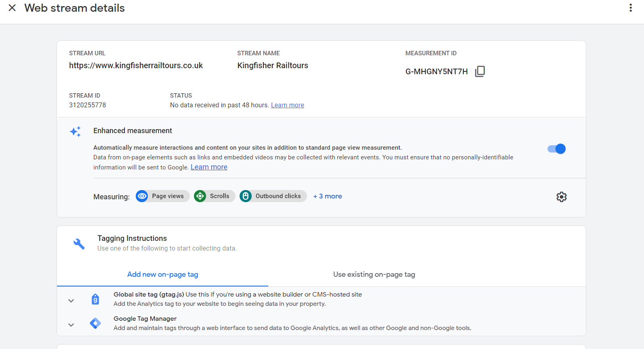Click the Enhanced measurement sparkle icon

click(76, 132)
